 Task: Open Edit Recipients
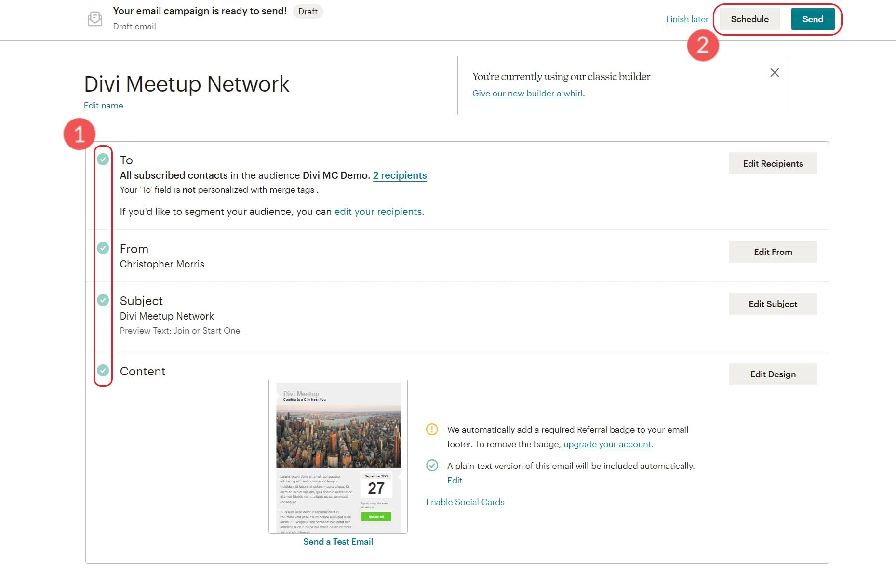[773, 163]
